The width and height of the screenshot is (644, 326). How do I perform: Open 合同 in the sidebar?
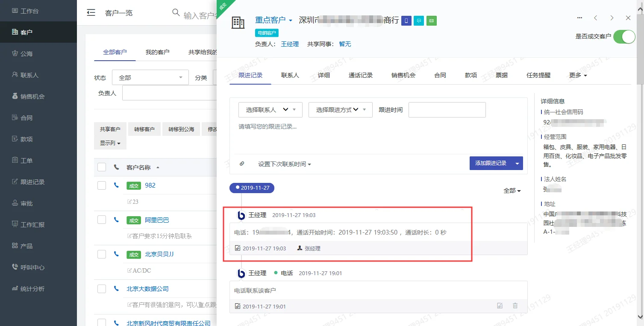click(38, 117)
